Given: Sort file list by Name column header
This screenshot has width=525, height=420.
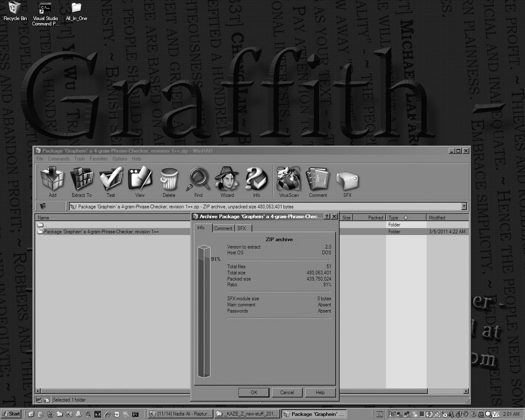Looking at the screenshot, I should coord(113,218).
